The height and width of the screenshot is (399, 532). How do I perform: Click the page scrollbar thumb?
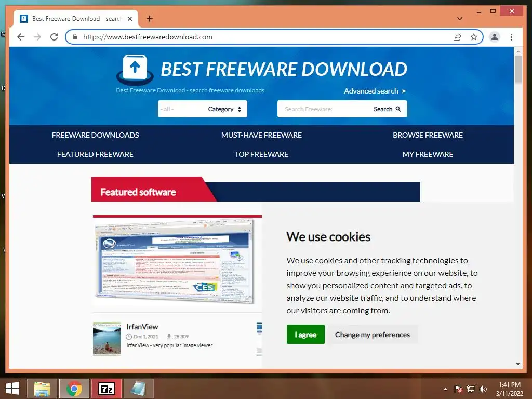coord(518,69)
